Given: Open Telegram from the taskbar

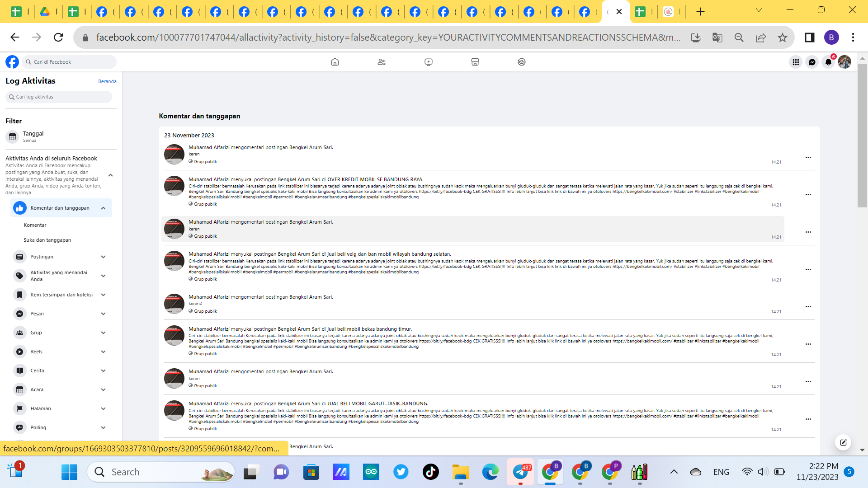Looking at the screenshot, I should (x=520, y=472).
